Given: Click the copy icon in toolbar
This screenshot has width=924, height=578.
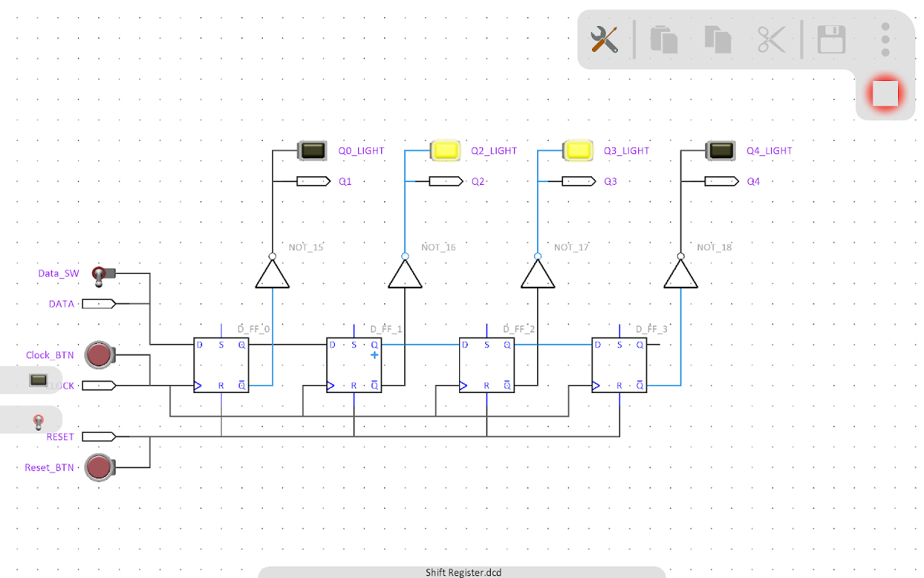Looking at the screenshot, I should [663, 39].
